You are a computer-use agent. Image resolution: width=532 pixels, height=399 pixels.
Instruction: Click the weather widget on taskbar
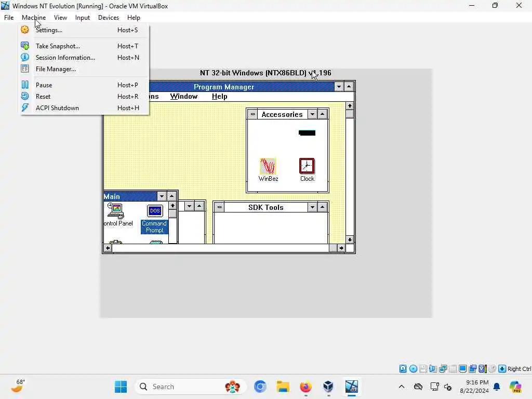pos(18,386)
